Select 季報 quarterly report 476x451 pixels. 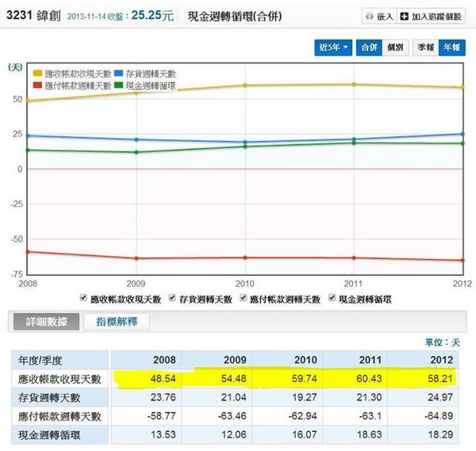point(427,48)
